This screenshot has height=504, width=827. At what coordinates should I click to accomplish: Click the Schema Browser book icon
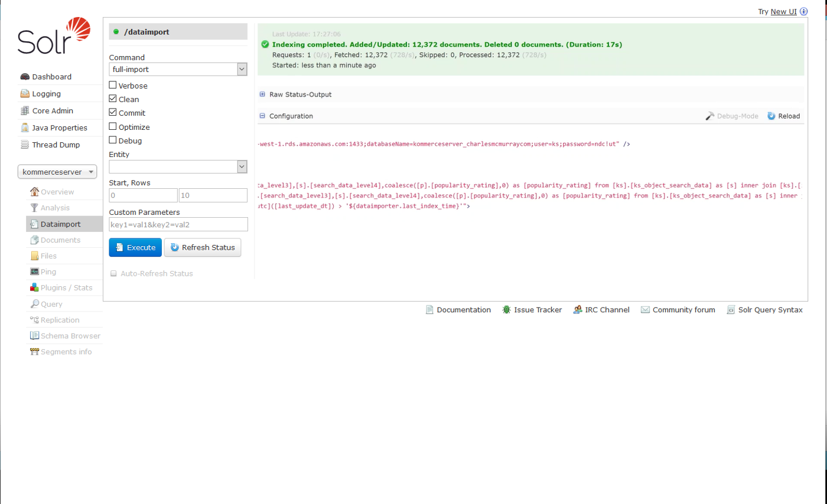click(34, 336)
